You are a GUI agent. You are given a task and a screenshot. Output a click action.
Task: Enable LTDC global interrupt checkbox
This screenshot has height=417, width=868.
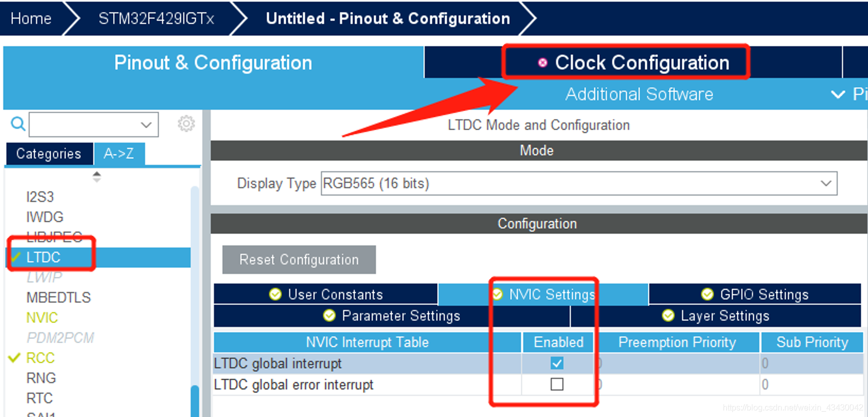(557, 363)
